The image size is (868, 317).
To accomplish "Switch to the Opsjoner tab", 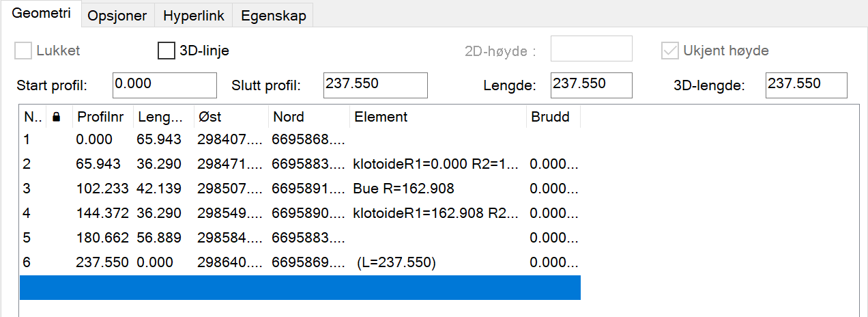I will click(117, 15).
